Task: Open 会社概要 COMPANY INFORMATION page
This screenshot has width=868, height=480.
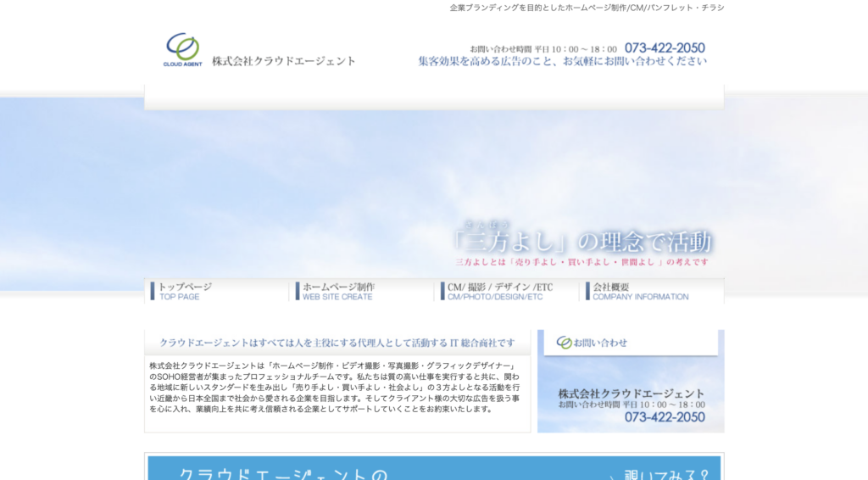Action: point(640,292)
